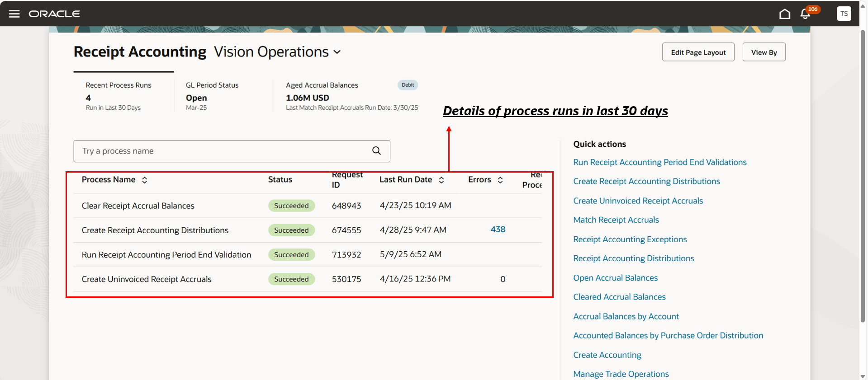Image resolution: width=868 pixels, height=380 pixels.
Task: Click Succeeded badge for request 674555
Action: (291, 230)
